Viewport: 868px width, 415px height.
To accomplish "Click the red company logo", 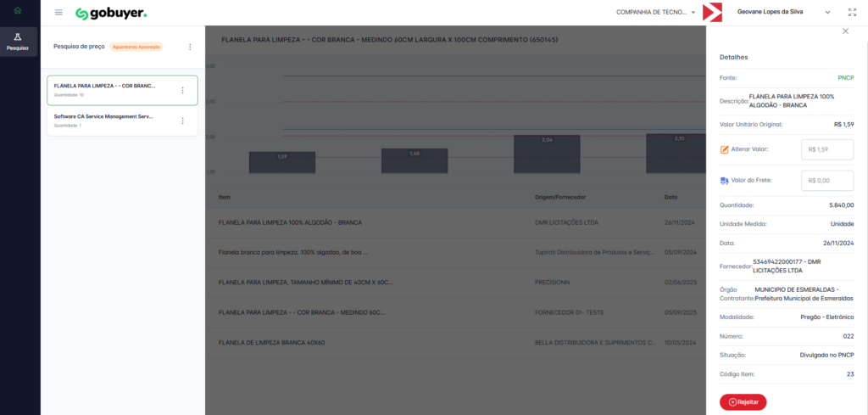I will pyautogui.click(x=713, y=13).
